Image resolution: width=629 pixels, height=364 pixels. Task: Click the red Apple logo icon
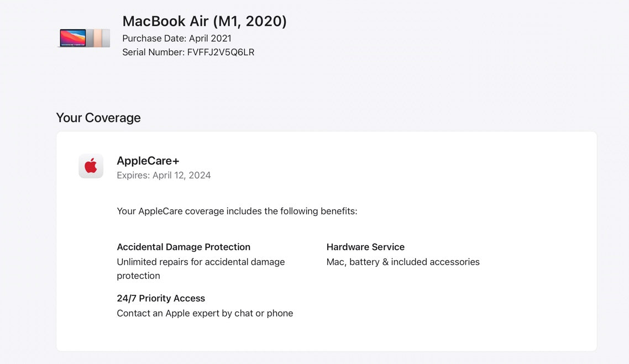tap(91, 166)
